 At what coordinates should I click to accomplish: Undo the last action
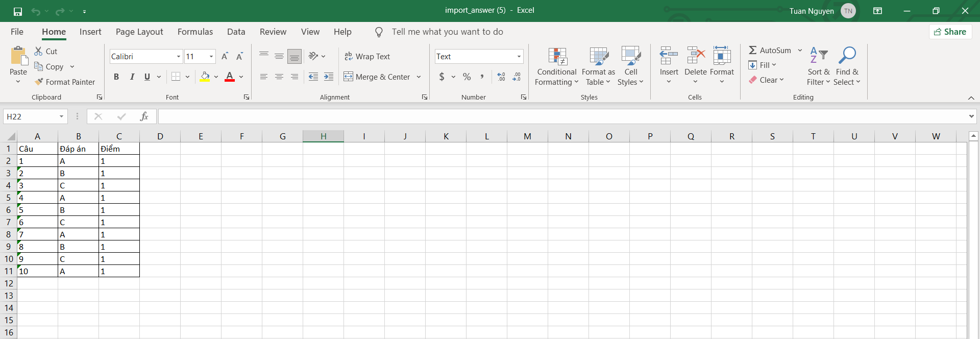(35, 11)
